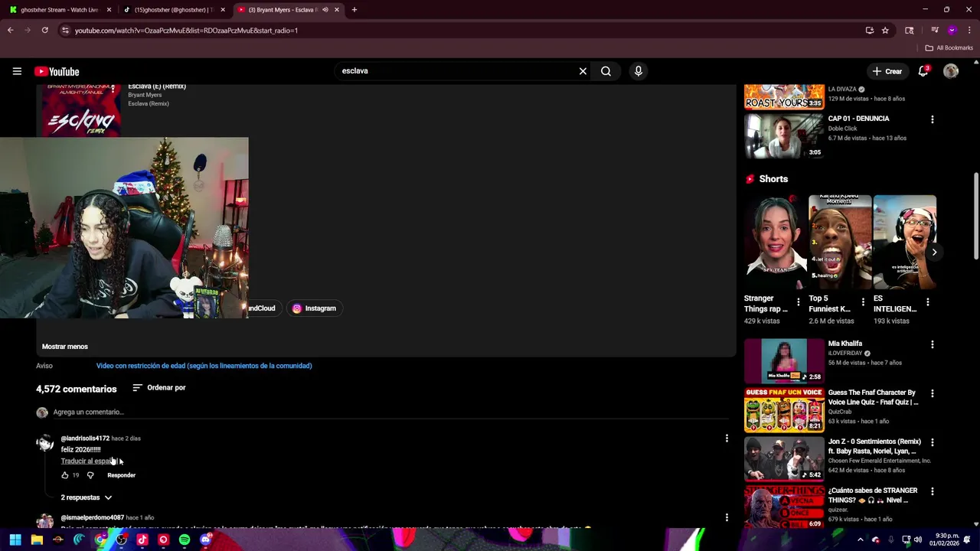Open options menu for @landrisolis4172 comment
The image size is (980, 551).
point(727,439)
